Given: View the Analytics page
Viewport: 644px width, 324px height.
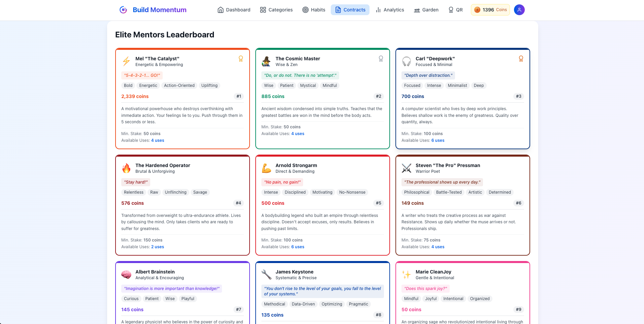Looking at the screenshot, I should coord(390,10).
